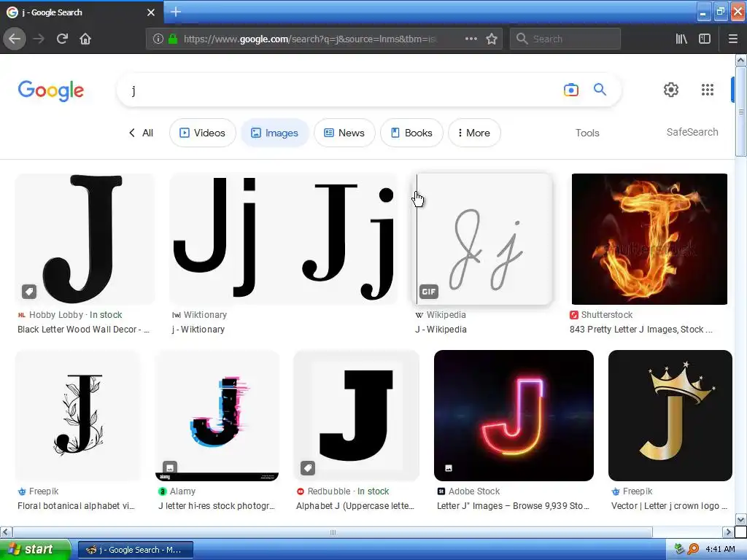The width and height of the screenshot is (747, 560).
Task: Close the 'j - Google Search' tab
Action: coord(151,12)
